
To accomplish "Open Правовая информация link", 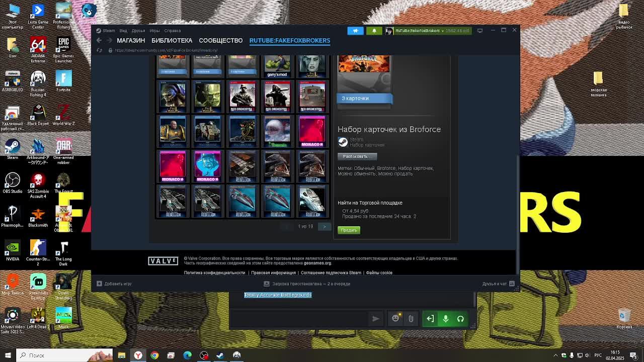I will (x=273, y=273).
